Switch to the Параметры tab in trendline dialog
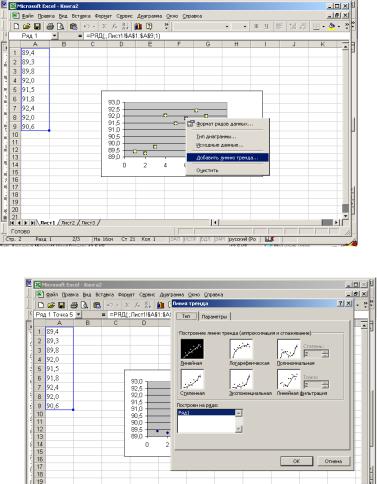The width and height of the screenshot is (377, 484). 214,317
